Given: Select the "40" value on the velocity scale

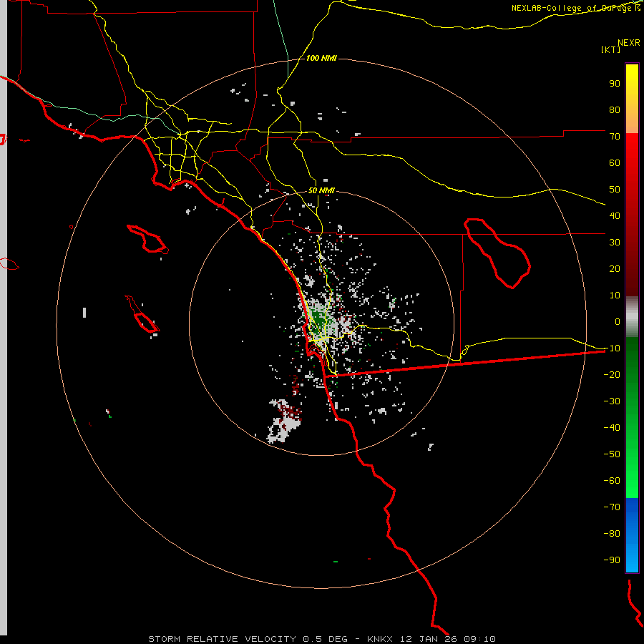Looking at the screenshot, I should tap(615, 216).
